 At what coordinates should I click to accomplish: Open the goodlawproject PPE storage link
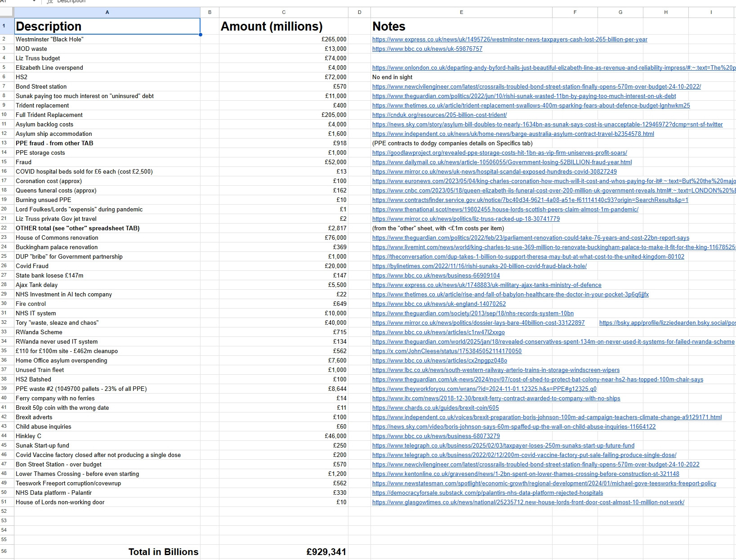500,153
